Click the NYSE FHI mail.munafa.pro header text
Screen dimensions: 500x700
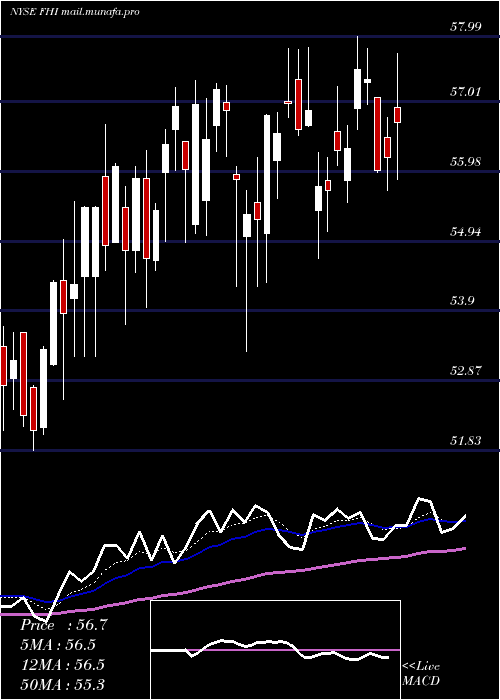click(x=74, y=12)
